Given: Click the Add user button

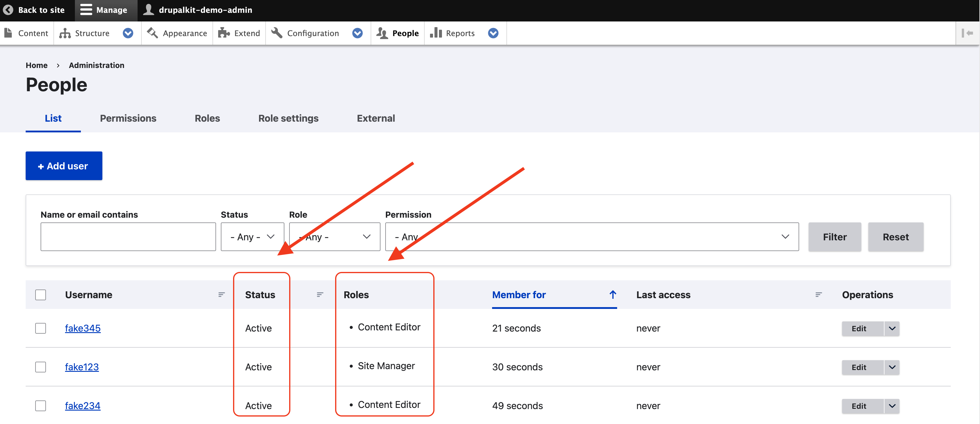Looking at the screenshot, I should coord(64,166).
